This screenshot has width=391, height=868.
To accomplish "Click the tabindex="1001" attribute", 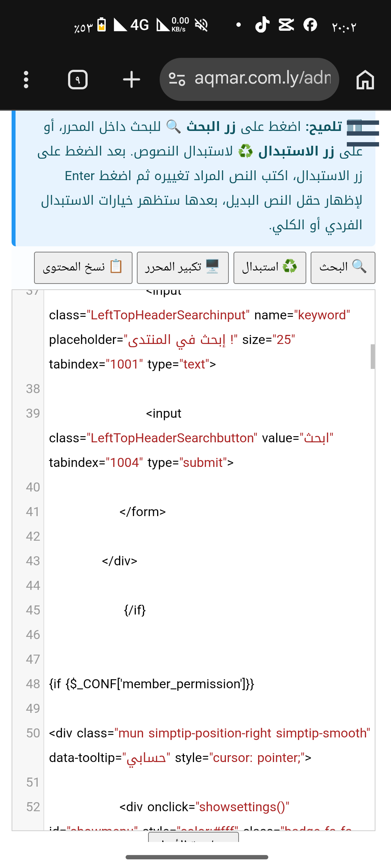I will click(x=96, y=364).
